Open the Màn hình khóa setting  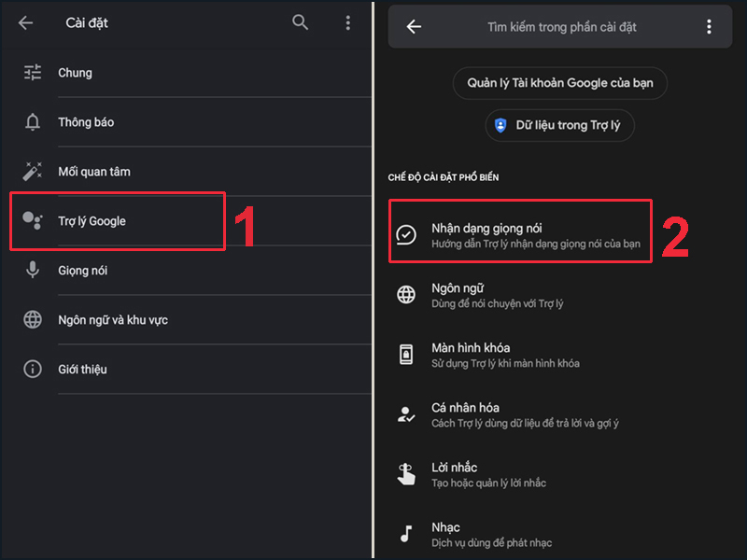point(505,355)
